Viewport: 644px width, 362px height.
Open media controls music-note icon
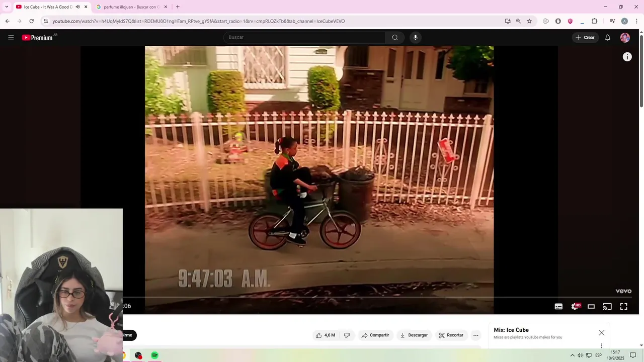[x=612, y=21]
